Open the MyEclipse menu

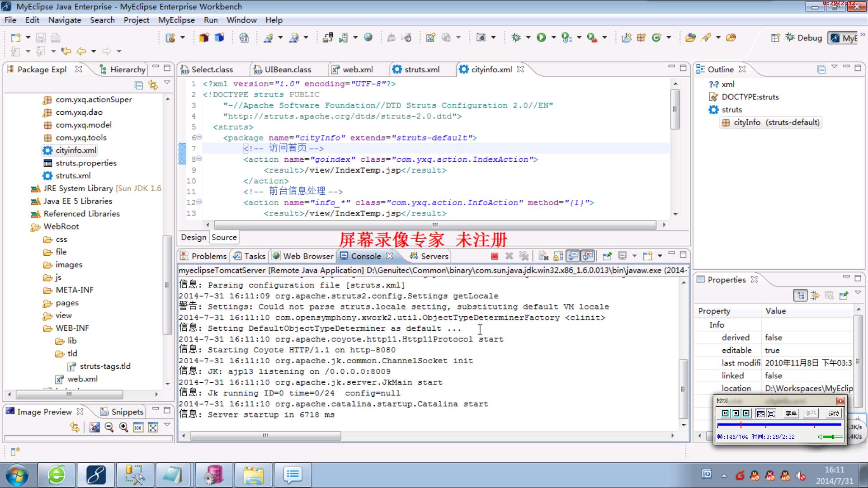pyautogui.click(x=176, y=20)
